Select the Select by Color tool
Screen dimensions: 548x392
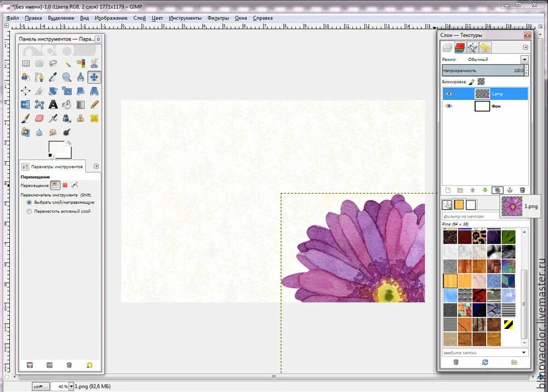(81, 63)
